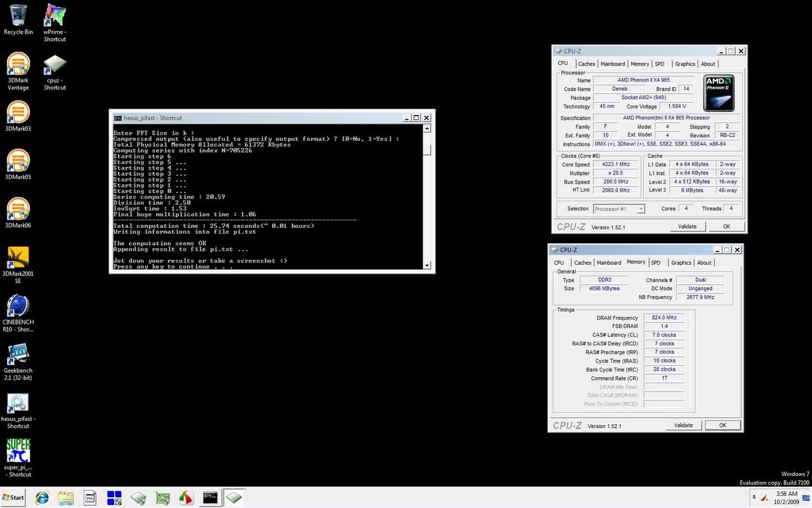The height and width of the screenshot is (508, 812).
Task: Switch to Graphics tab in upper CPU-Z window
Action: [x=684, y=64]
